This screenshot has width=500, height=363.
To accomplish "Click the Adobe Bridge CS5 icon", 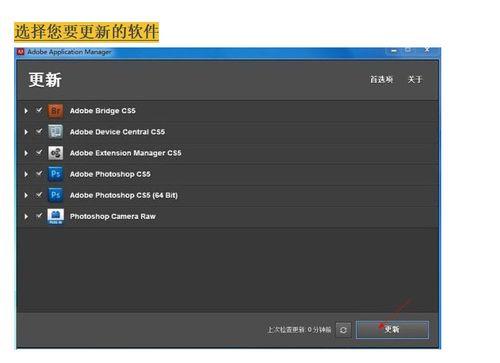I will point(55,111).
